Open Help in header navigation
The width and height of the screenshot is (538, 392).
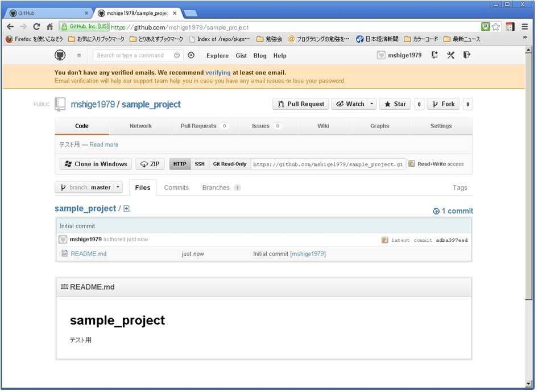(x=280, y=56)
